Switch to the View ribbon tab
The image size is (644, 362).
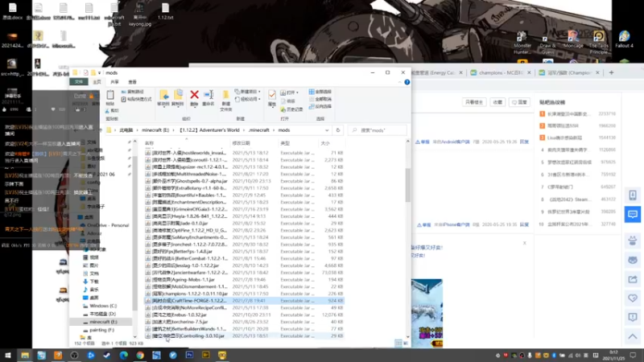click(x=132, y=82)
